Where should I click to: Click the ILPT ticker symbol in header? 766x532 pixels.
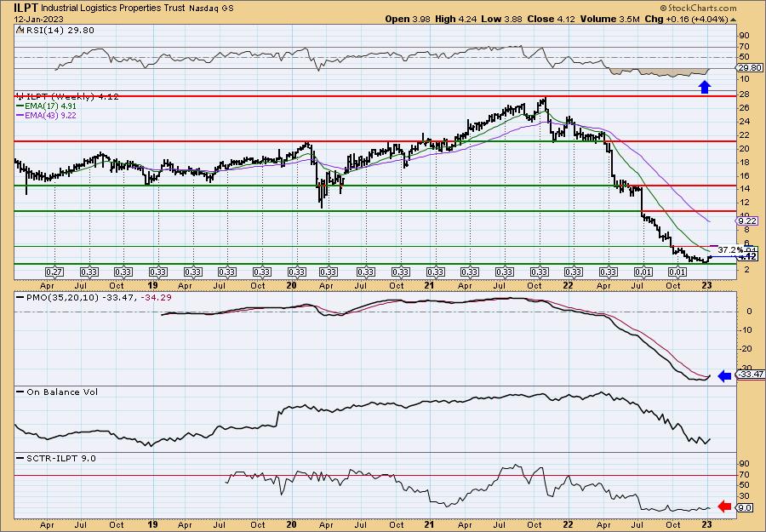click(26, 8)
